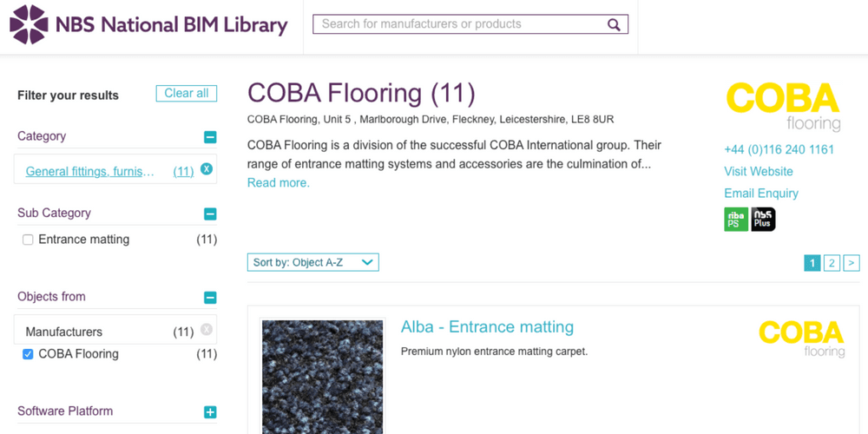Open the Visit Website link
The image size is (868, 434).
(x=759, y=172)
